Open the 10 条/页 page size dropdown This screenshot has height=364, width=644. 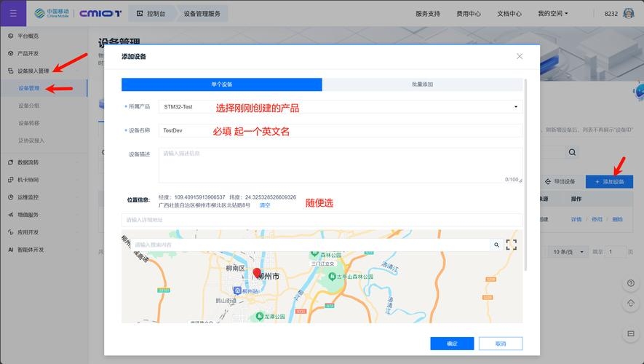coord(568,252)
